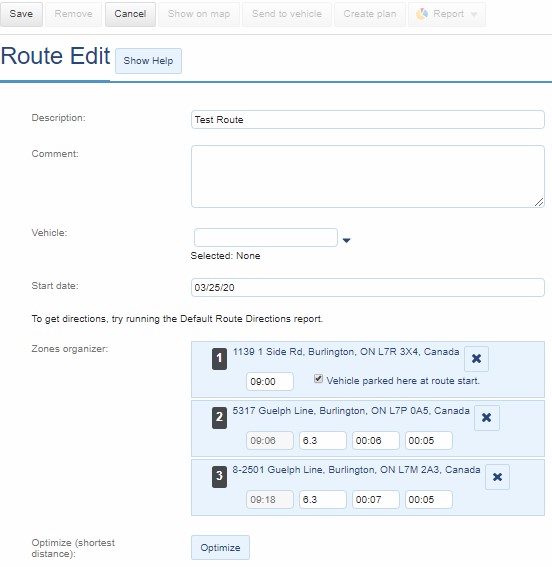Screen dimensions: 552x567
Task: Click the Zones organizer label
Action: (x=70, y=349)
